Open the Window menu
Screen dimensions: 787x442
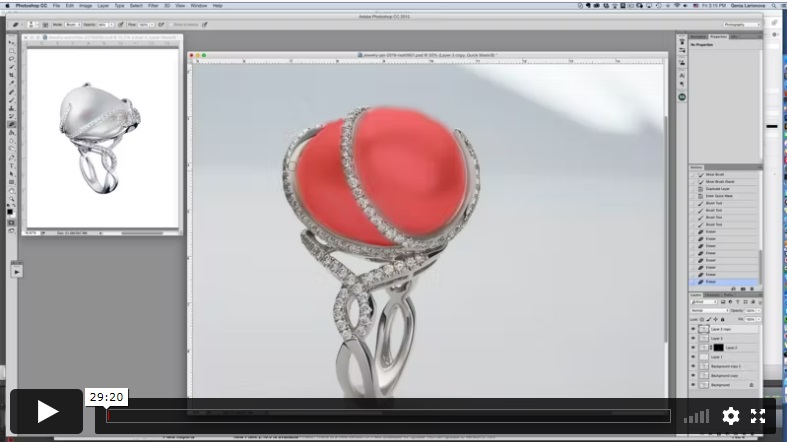(199, 6)
